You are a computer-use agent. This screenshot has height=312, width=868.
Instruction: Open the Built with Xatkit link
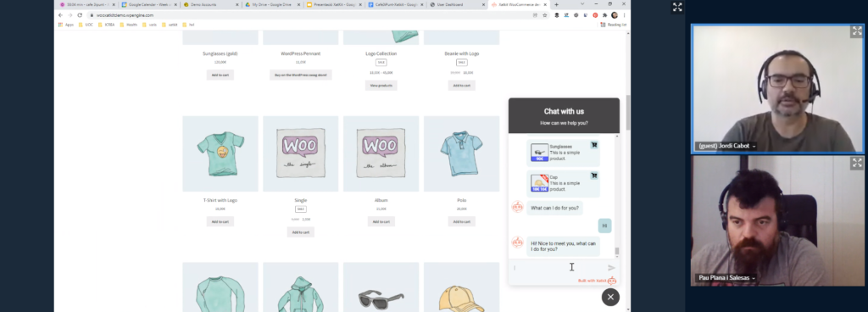(593, 281)
